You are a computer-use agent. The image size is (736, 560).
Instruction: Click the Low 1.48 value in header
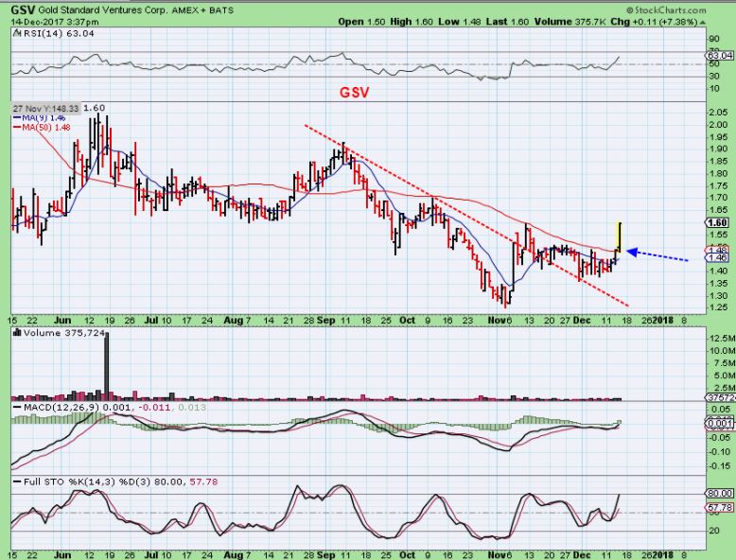click(460, 22)
